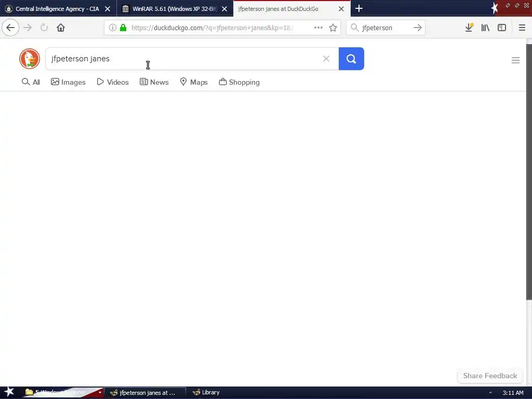
Task: Close the Central Intelligence Agency tab
Action: [108, 9]
